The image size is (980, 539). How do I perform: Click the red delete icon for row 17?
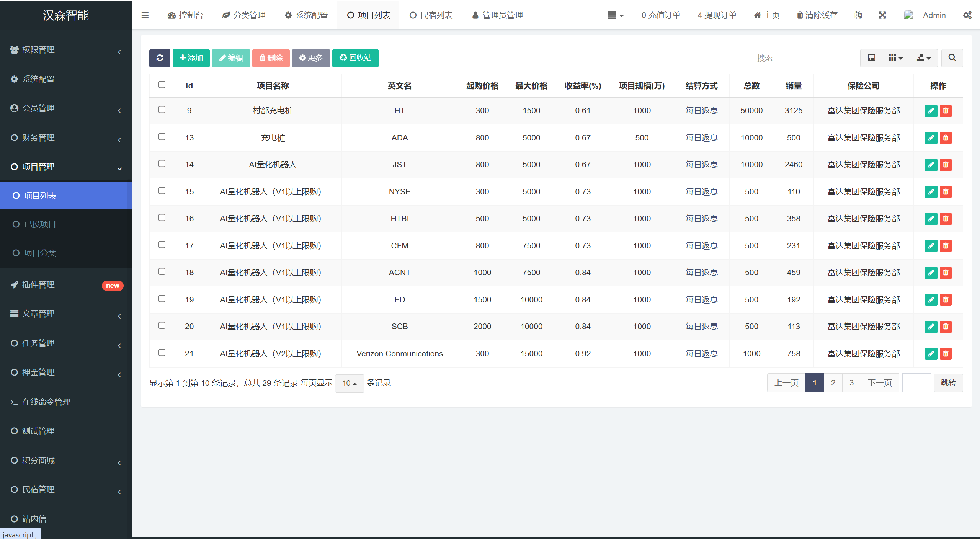(x=946, y=246)
